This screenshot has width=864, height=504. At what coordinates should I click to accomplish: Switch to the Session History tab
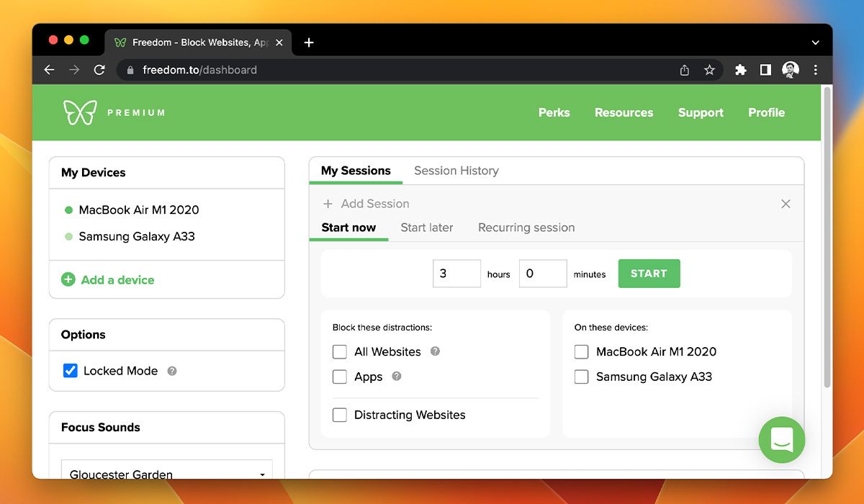coord(456,171)
